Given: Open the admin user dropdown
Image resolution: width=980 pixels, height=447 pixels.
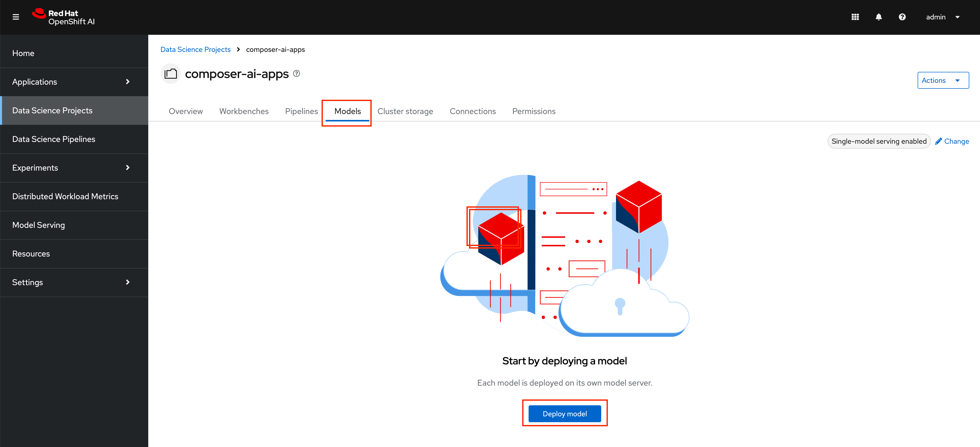Looking at the screenshot, I should pyautogui.click(x=943, y=17).
